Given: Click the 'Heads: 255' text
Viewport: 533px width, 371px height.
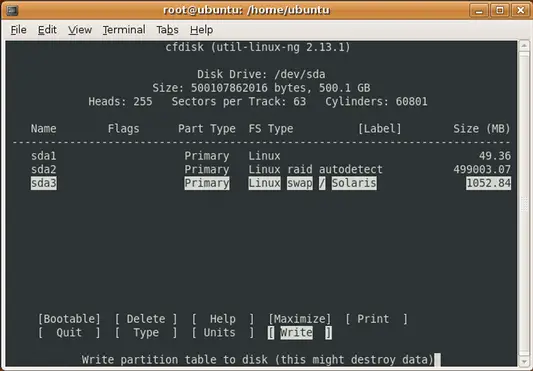Looking at the screenshot, I should point(120,101).
